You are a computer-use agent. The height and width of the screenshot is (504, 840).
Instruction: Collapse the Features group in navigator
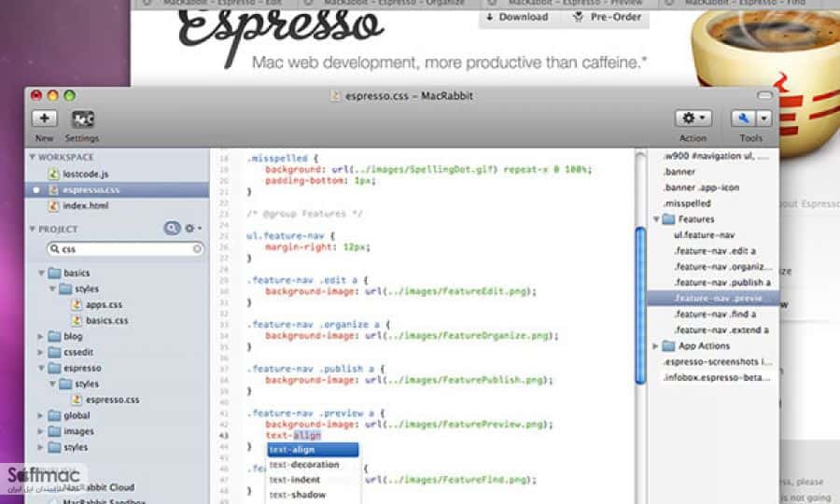tap(656, 219)
